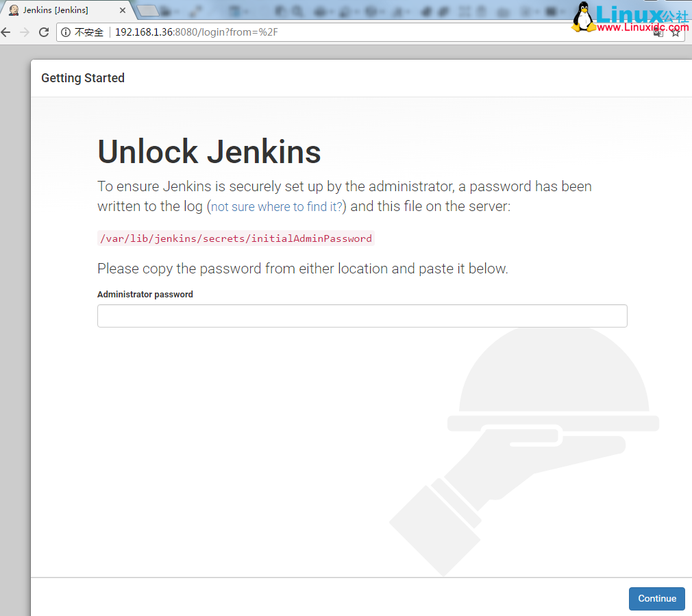Screen dimensions: 692x616
Task: Click the Continue button
Action: point(656,598)
